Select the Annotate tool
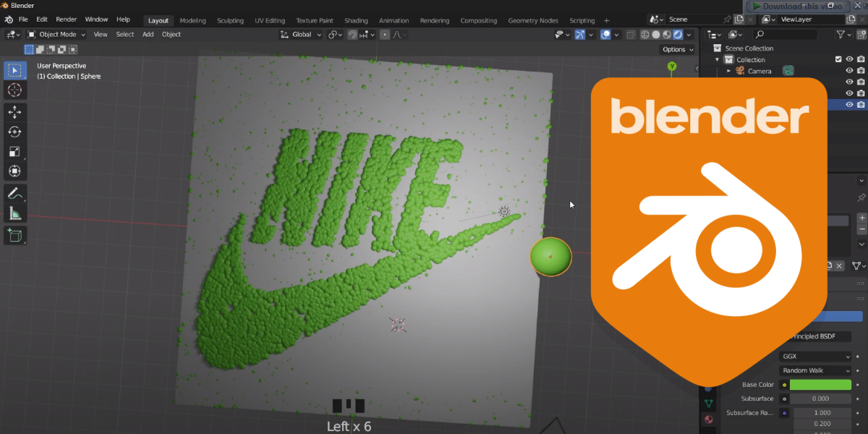 (x=14, y=193)
